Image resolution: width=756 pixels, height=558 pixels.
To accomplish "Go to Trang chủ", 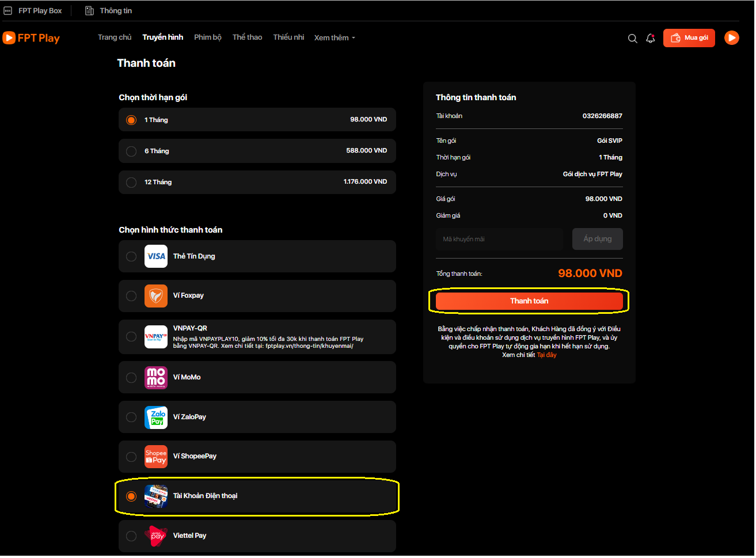I will click(x=115, y=37).
